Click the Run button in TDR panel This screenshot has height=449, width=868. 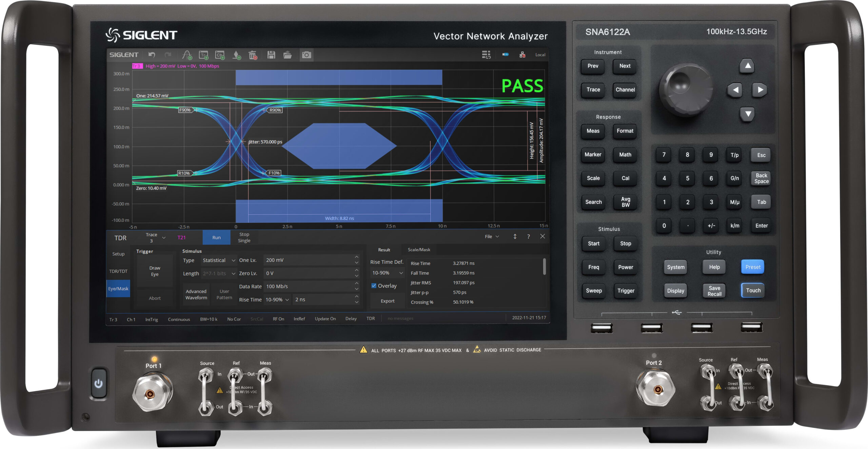click(216, 238)
